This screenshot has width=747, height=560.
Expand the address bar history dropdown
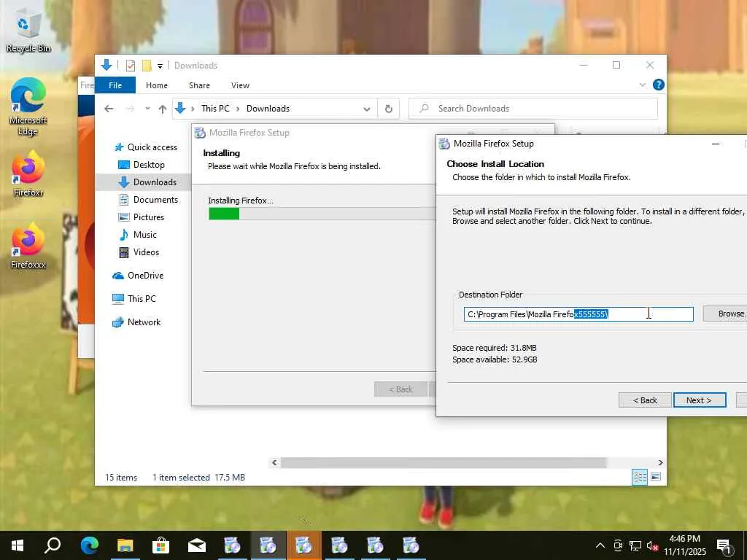[x=367, y=109]
